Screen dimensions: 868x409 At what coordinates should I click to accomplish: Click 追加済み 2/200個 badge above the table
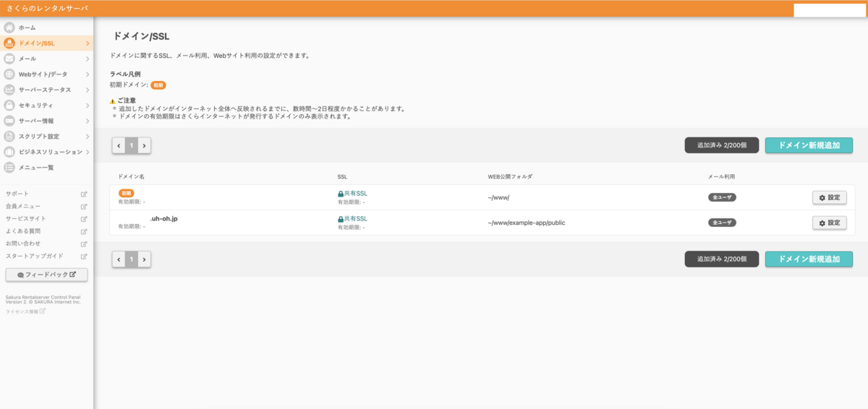[722, 145]
